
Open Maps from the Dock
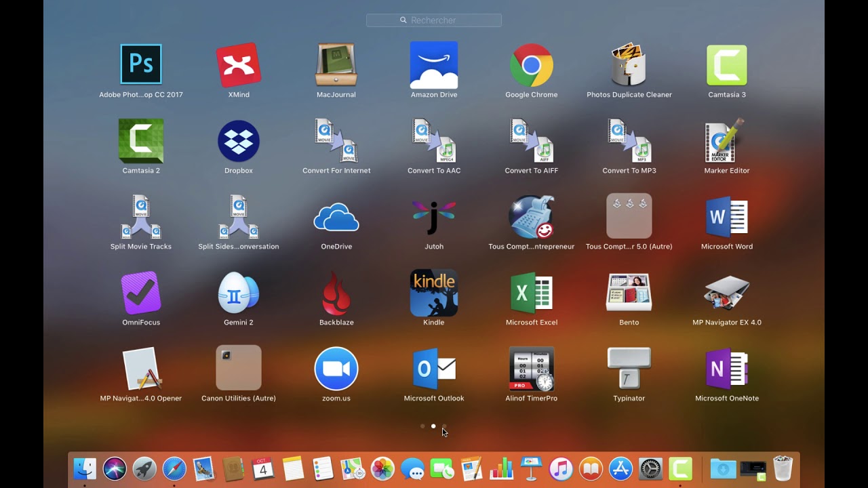pos(353,468)
